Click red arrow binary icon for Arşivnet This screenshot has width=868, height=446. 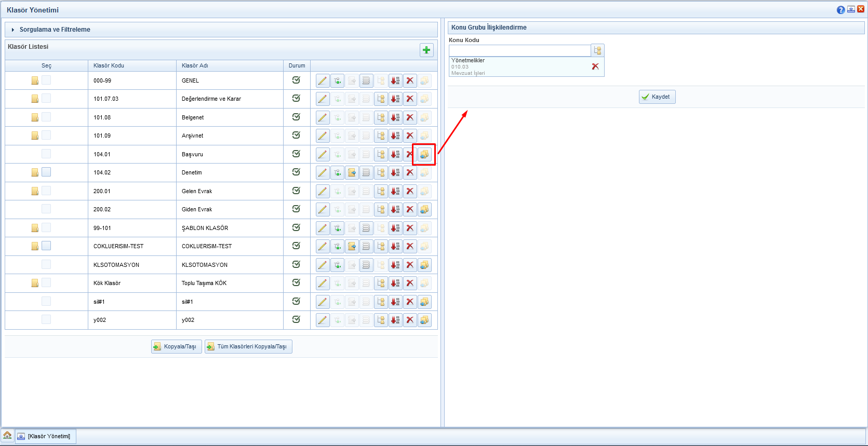coord(395,136)
